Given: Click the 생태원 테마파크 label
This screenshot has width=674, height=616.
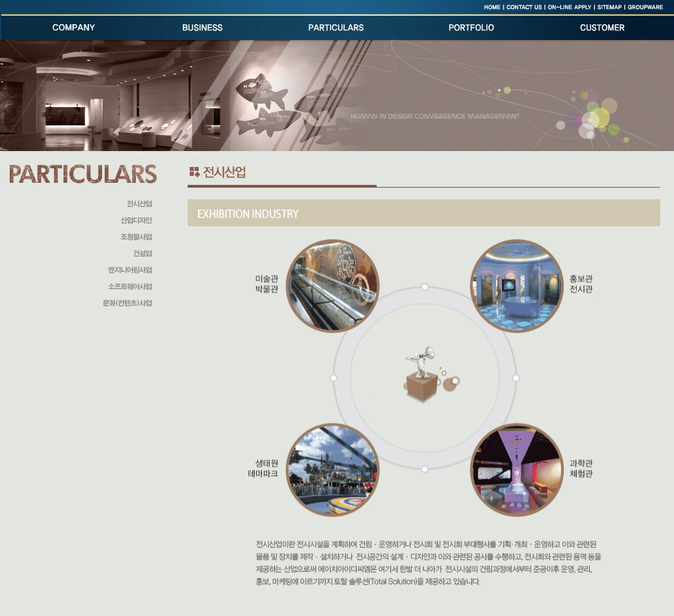Looking at the screenshot, I should click(263, 468).
